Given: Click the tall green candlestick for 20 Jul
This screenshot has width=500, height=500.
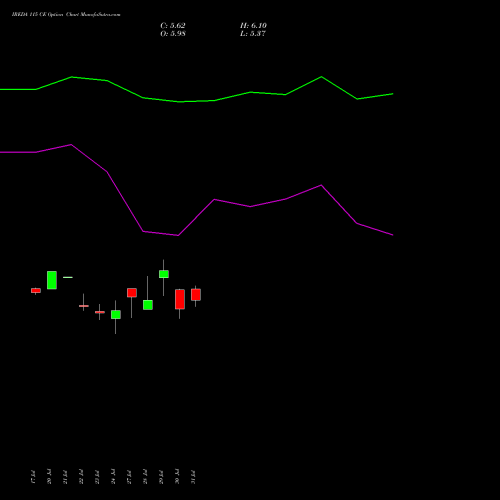Looking at the screenshot, I should coord(52,280).
